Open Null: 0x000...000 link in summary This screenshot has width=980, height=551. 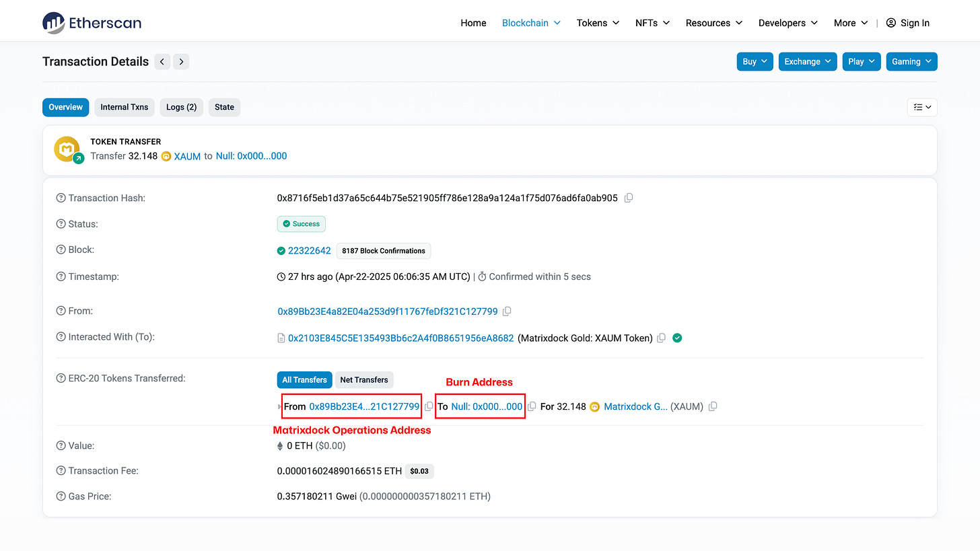tap(252, 156)
